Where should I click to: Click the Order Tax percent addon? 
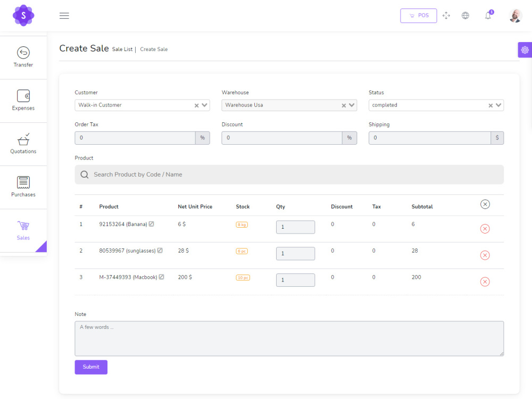(203, 138)
